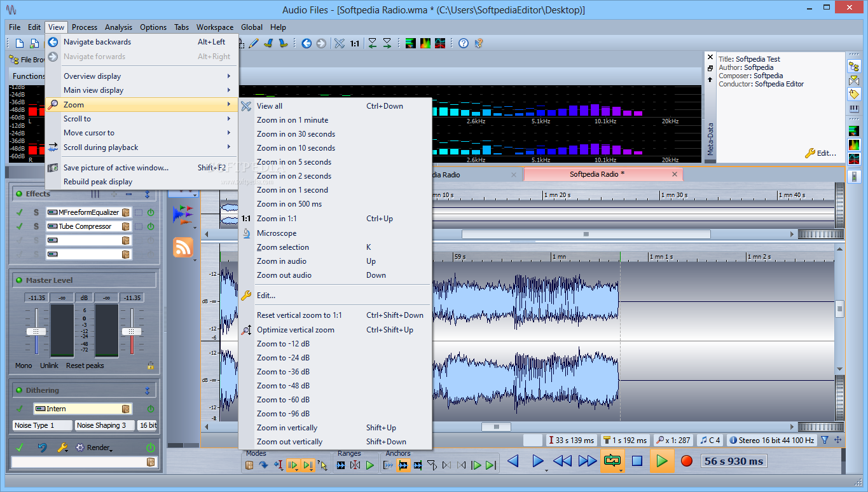Viewport: 868px width, 492px height.
Task: Toggle power button for Tube Compressor
Action: coord(151,226)
